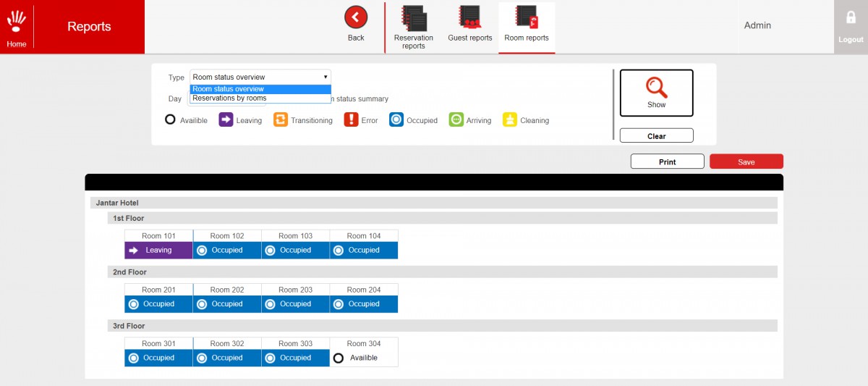
Task: Click the orange Transitioning legend icon
Action: pyautogui.click(x=281, y=120)
